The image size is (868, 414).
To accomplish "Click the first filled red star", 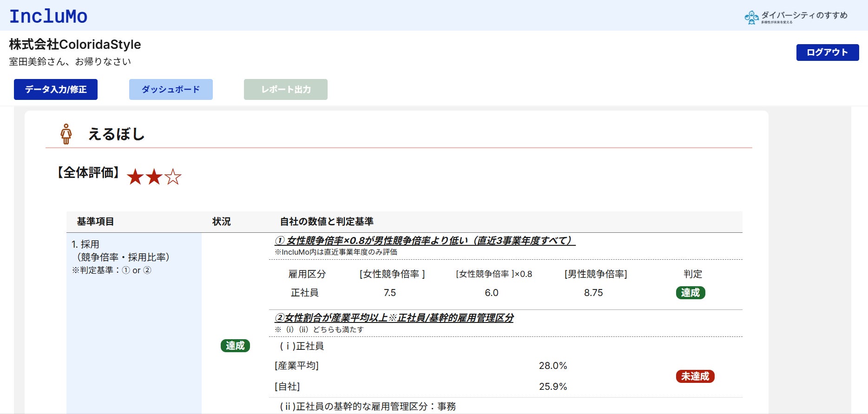I will click(135, 177).
